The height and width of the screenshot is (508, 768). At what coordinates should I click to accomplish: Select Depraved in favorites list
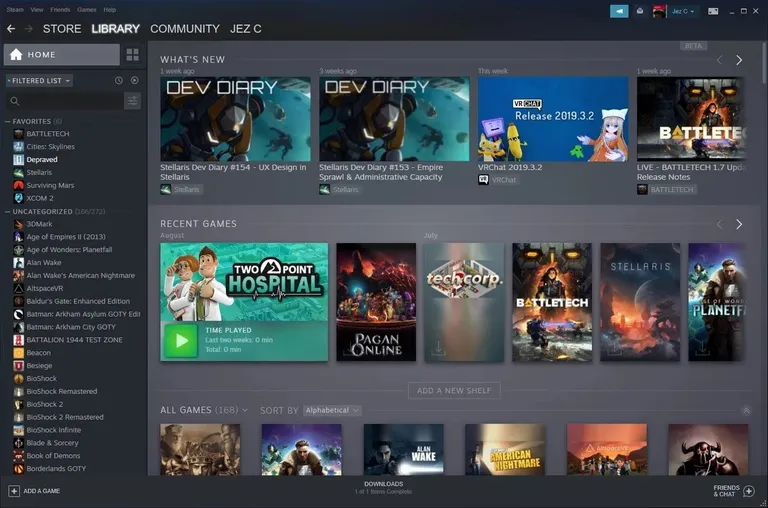coord(42,160)
